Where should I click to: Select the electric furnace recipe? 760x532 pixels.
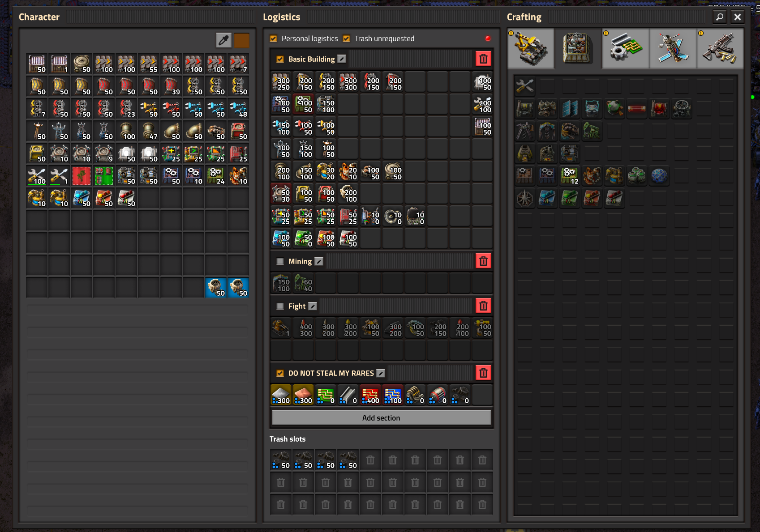[x=570, y=153]
